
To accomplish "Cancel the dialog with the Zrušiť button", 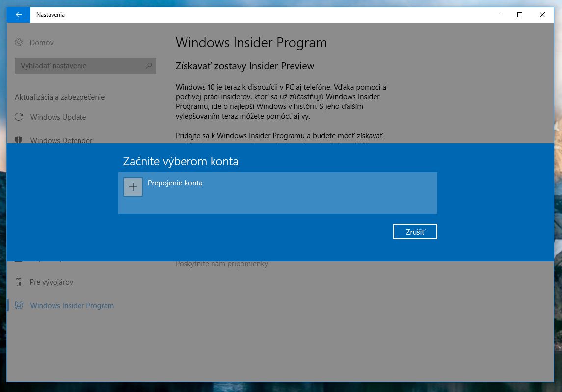I will tap(415, 232).
